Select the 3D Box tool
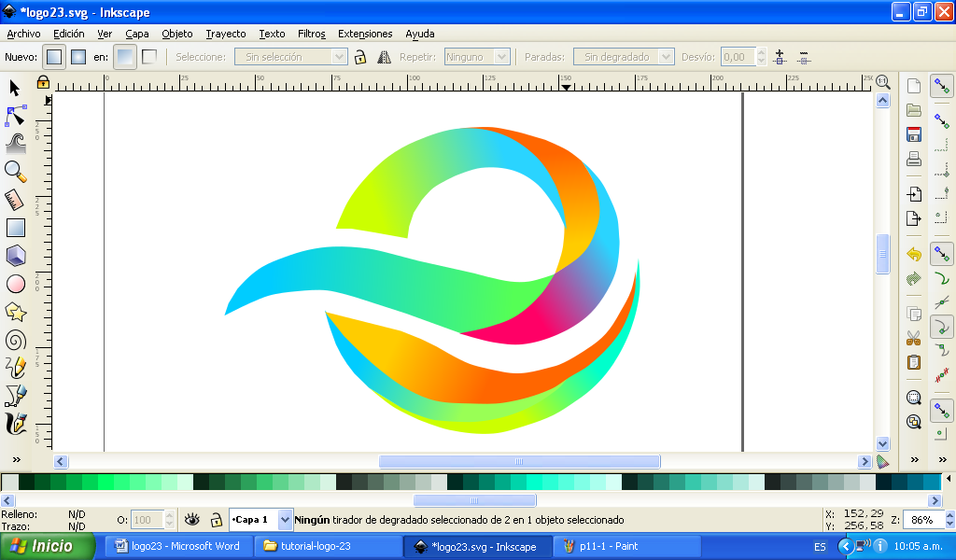The image size is (956, 560). click(15, 256)
